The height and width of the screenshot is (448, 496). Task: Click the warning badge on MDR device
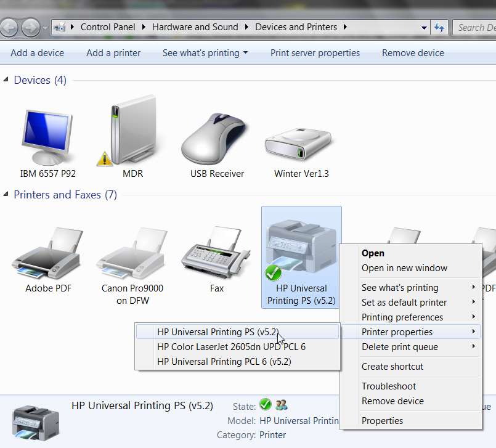pos(105,159)
